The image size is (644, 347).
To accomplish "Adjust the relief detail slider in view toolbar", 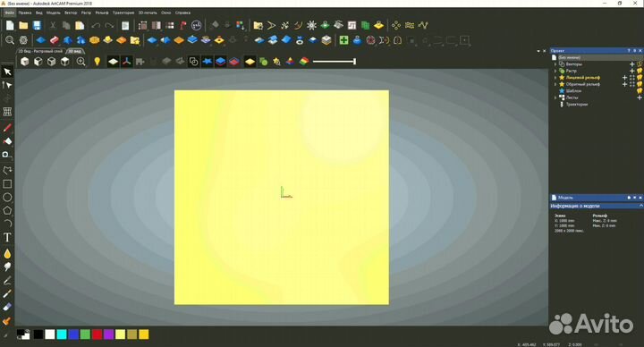I will pyautogui.click(x=335, y=62).
